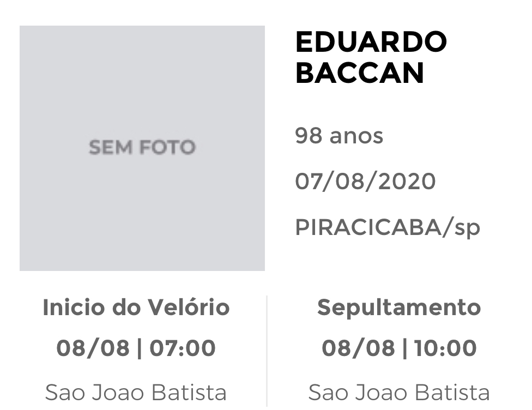Select the PIRACICABA/sp location text
The width and height of the screenshot is (532, 410).
pos(388,227)
